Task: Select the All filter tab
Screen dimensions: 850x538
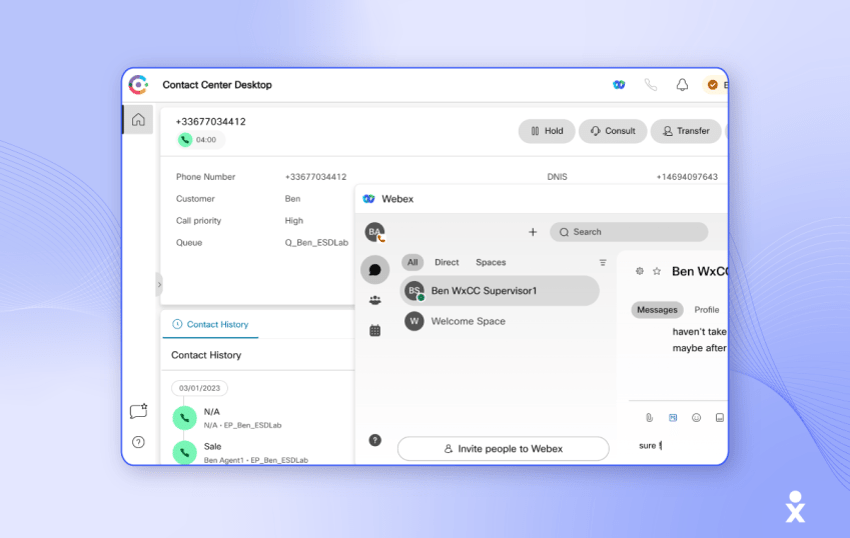Action: tap(413, 262)
